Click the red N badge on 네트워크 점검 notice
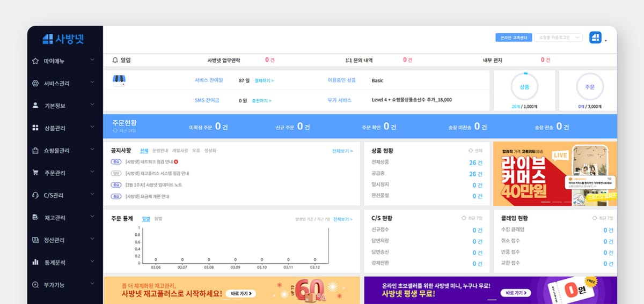 click(176, 161)
